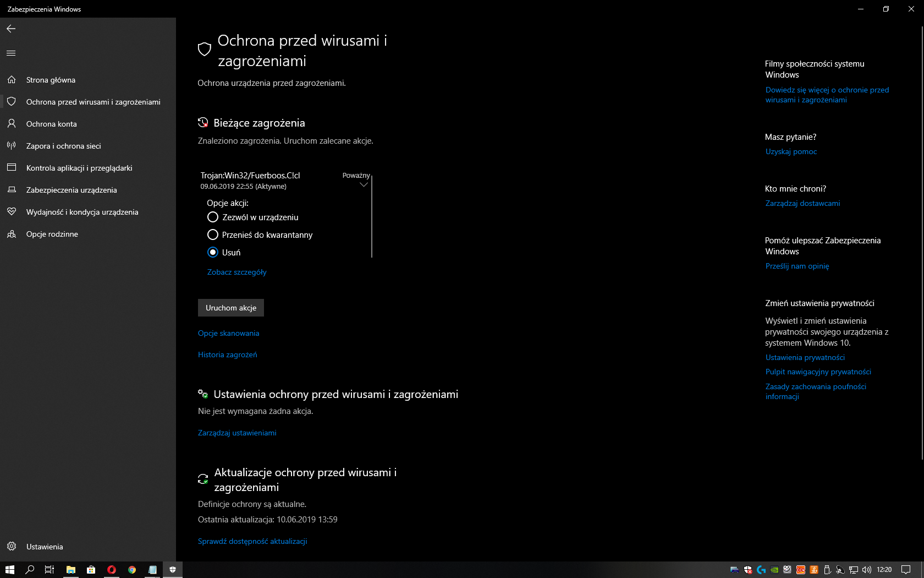Click the Trojan:Win32/Fuerboos.C!cl threat name
Screen dimensions: 924x578
tap(250, 176)
